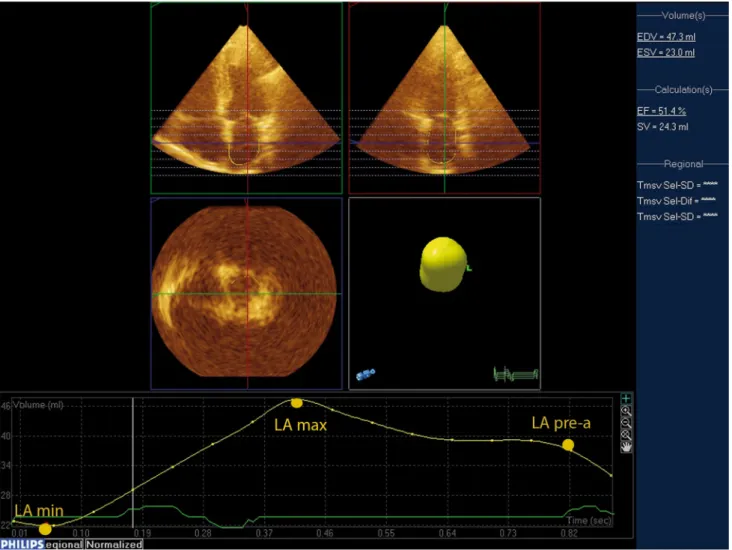Click the Volume(s) section header
The height and width of the screenshot is (550, 732).
[x=683, y=16]
